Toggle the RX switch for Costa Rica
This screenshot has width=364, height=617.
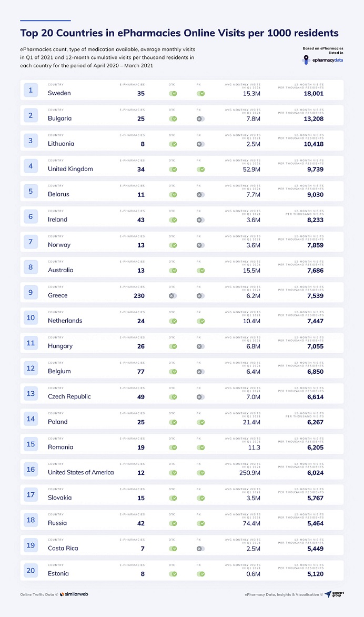point(200,549)
